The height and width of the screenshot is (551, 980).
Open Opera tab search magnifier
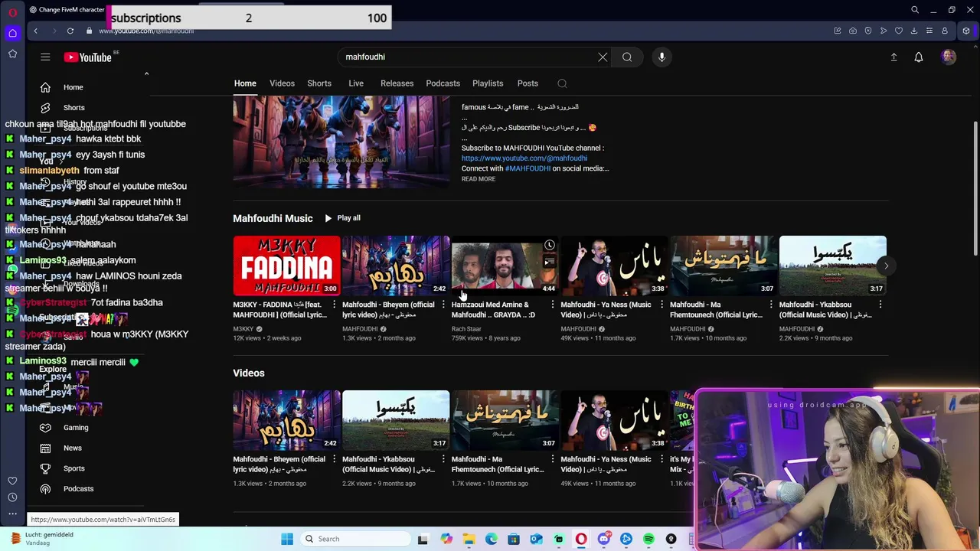pos(915,10)
